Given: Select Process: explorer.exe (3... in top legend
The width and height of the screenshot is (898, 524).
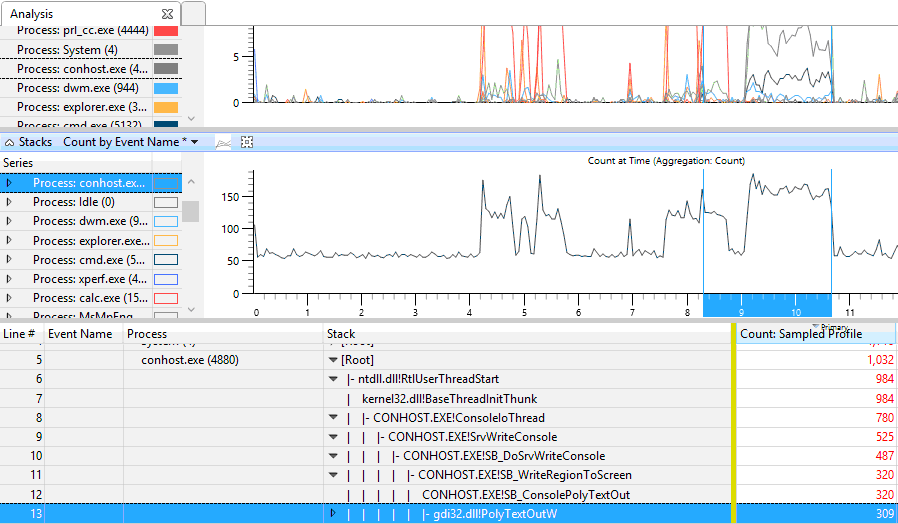Looking at the screenshot, I should 81,107.
